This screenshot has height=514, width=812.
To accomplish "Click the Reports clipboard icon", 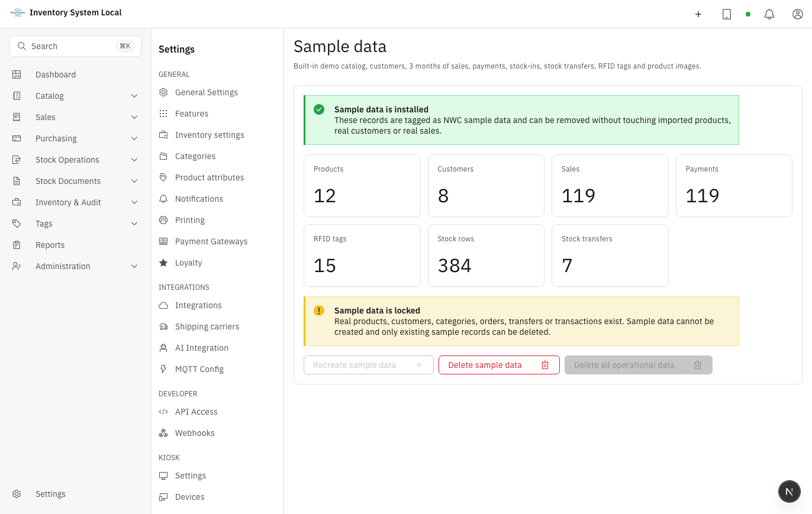I will [x=17, y=245].
